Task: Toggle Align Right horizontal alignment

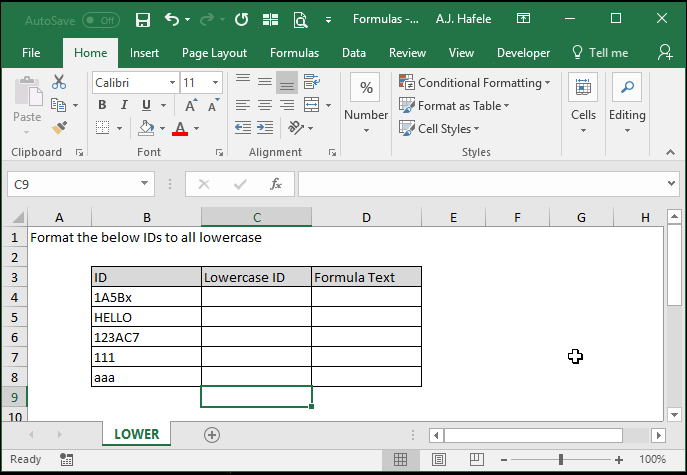Action: (287, 105)
